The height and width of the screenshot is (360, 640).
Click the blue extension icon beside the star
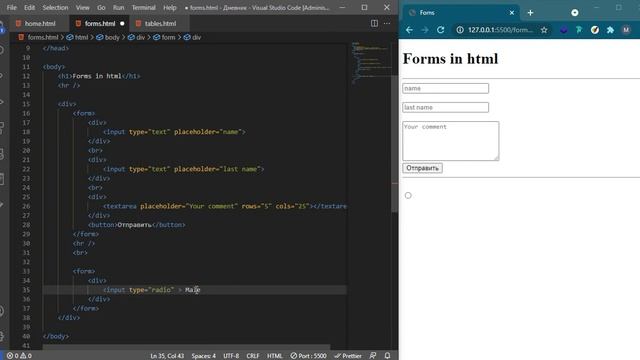pyautogui.click(x=564, y=30)
